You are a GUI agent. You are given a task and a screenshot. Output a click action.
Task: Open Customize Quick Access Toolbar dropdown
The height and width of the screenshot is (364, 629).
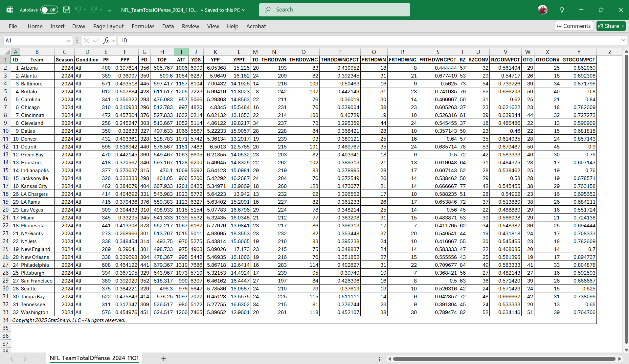pos(109,10)
